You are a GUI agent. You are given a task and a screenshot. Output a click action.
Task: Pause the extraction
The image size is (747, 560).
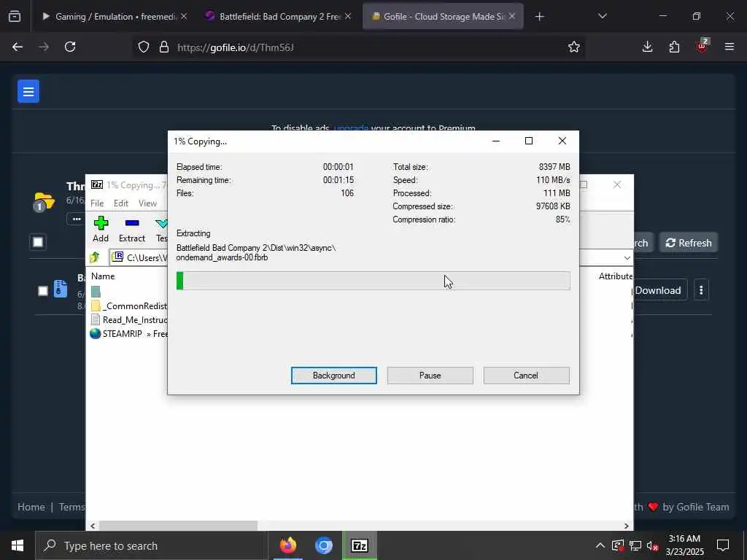coord(430,376)
